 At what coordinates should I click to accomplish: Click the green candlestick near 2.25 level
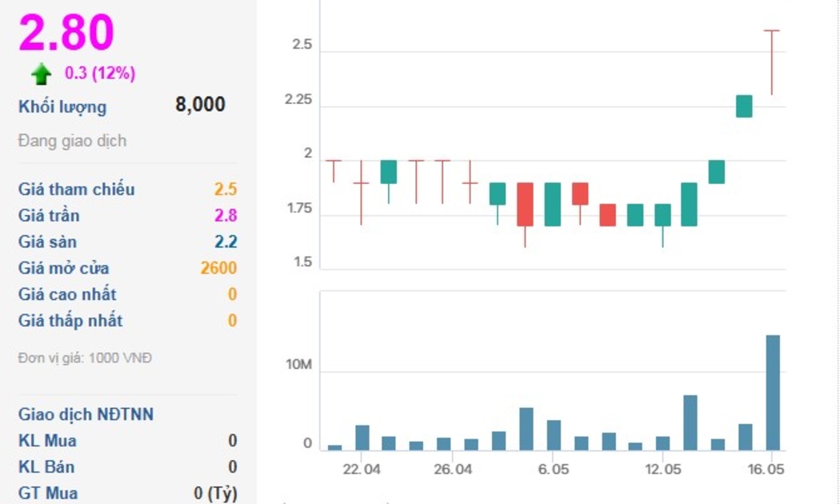pyautogui.click(x=744, y=106)
